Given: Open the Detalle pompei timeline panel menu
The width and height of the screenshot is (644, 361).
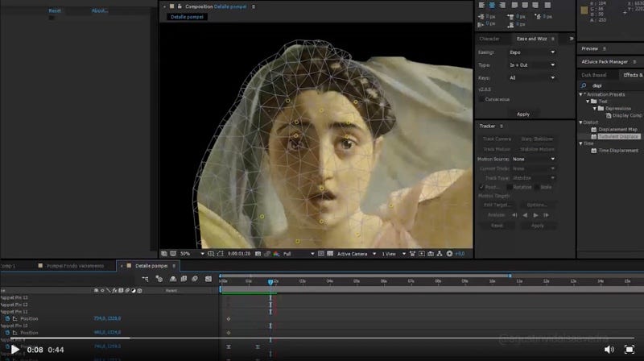Looking at the screenshot, I should 174,266.
